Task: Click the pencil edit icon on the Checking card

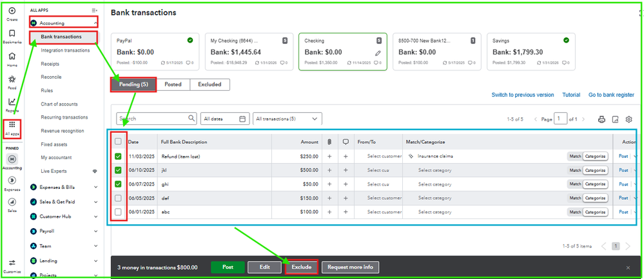Action: (378, 53)
